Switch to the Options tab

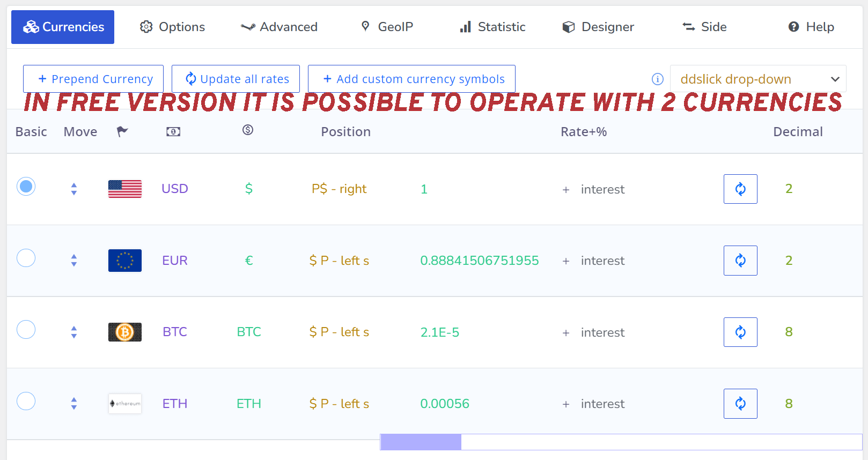pos(173,27)
